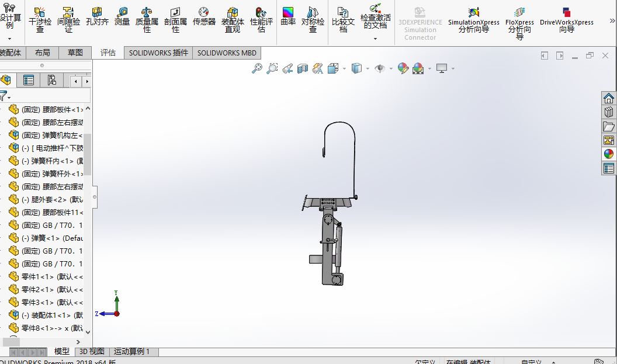Select tree item 腰部板件<1>

[46, 109]
